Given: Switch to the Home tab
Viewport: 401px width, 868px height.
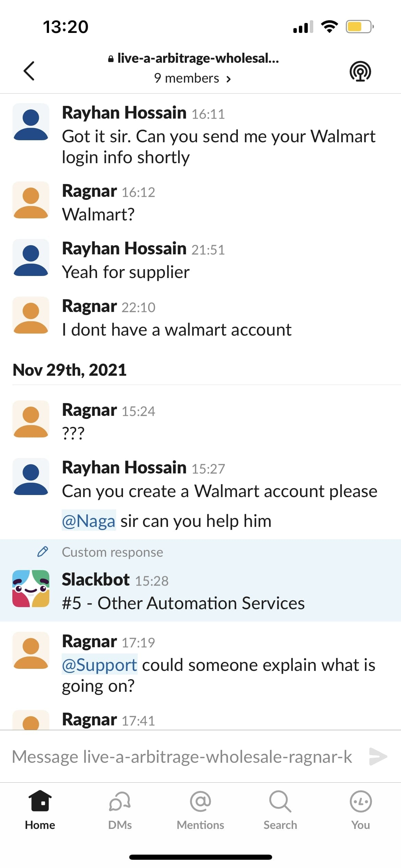Looking at the screenshot, I should (40, 810).
